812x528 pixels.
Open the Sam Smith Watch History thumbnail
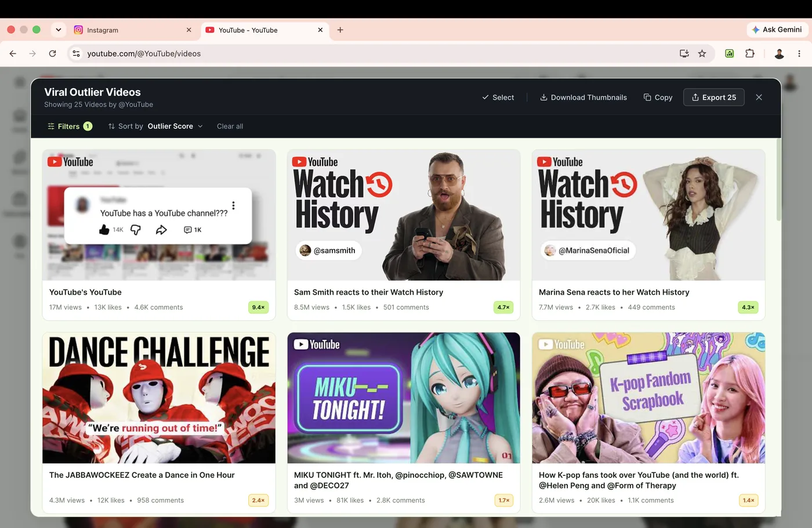[x=404, y=215]
